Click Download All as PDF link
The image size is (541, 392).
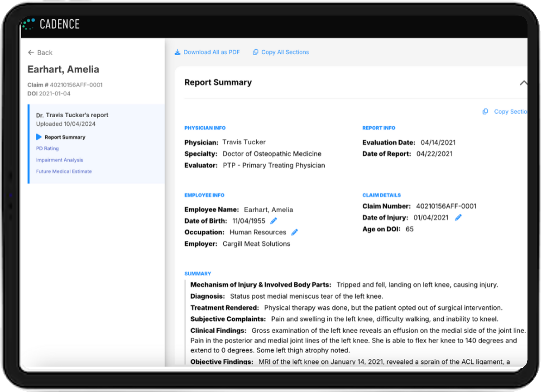[212, 52]
